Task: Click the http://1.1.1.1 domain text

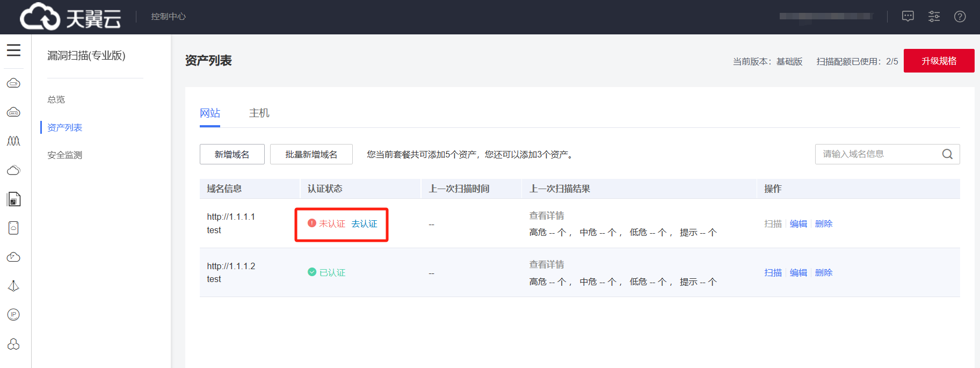Action: [231, 217]
